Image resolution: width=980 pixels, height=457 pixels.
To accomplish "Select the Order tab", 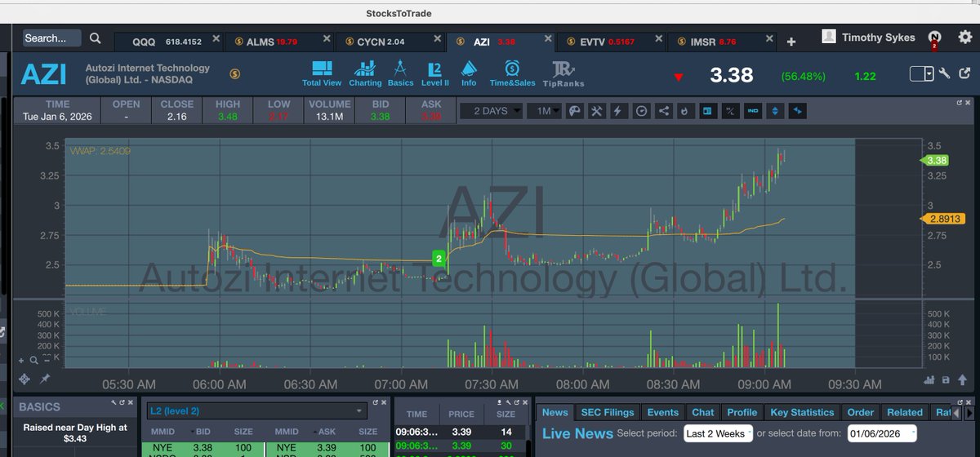I will click(x=861, y=412).
